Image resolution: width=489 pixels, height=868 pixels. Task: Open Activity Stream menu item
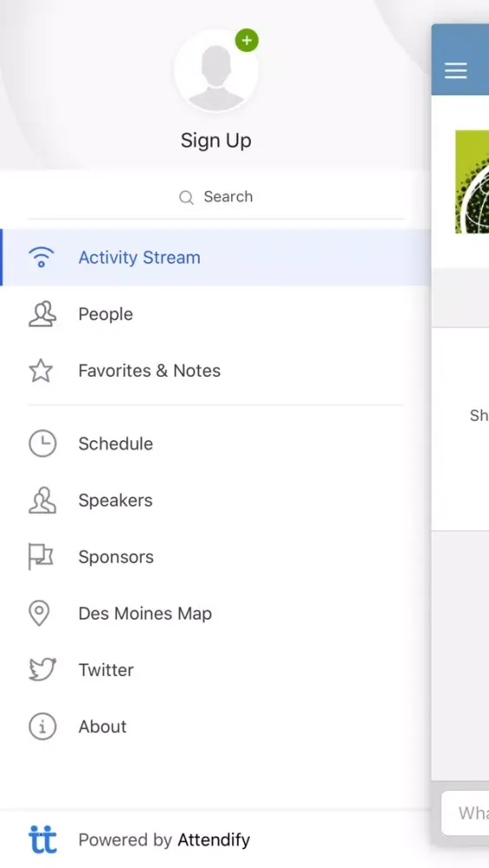click(x=215, y=258)
